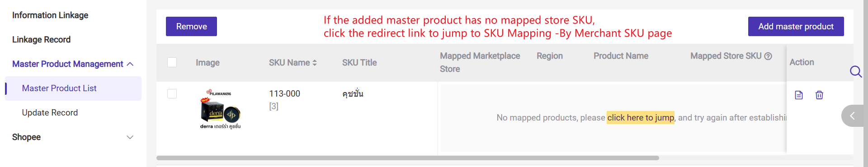
Task: Click the magnifier search icon at right edge
Action: coord(856,71)
